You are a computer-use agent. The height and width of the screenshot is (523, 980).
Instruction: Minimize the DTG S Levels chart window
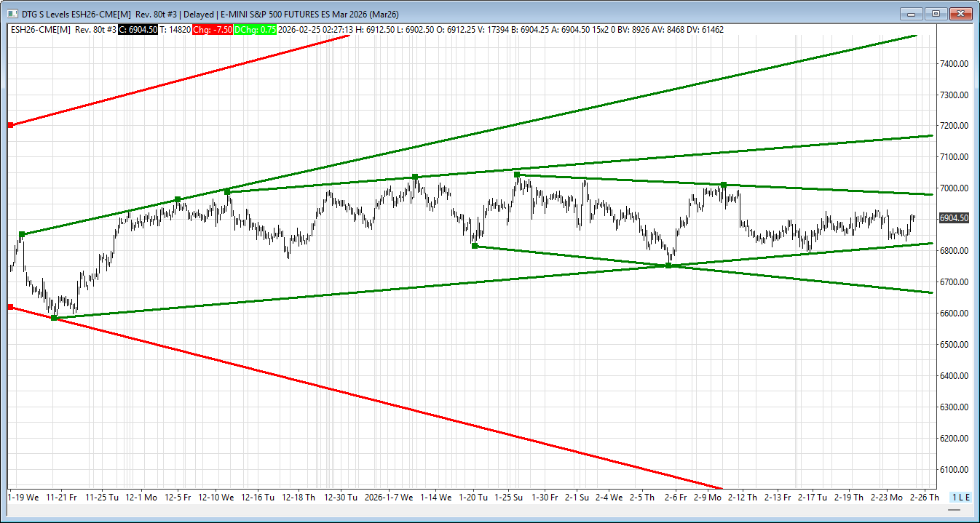pyautogui.click(x=911, y=14)
